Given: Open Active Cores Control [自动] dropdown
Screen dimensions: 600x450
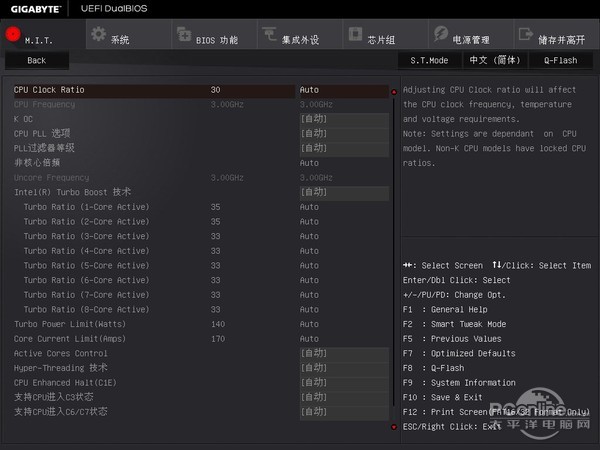Looking at the screenshot, I should click(x=344, y=354).
